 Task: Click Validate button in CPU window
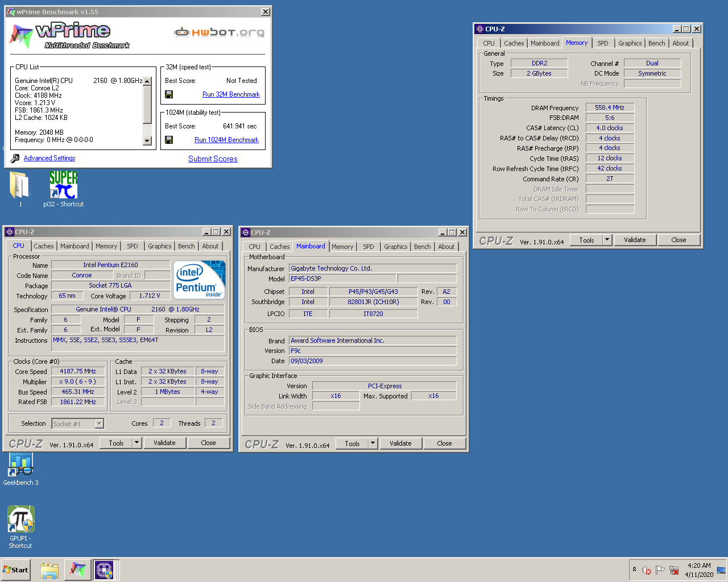tap(164, 443)
